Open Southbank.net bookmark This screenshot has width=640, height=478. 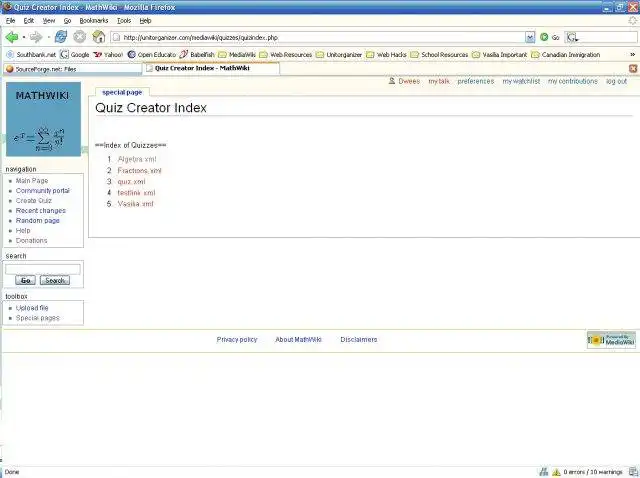[31, 54]
